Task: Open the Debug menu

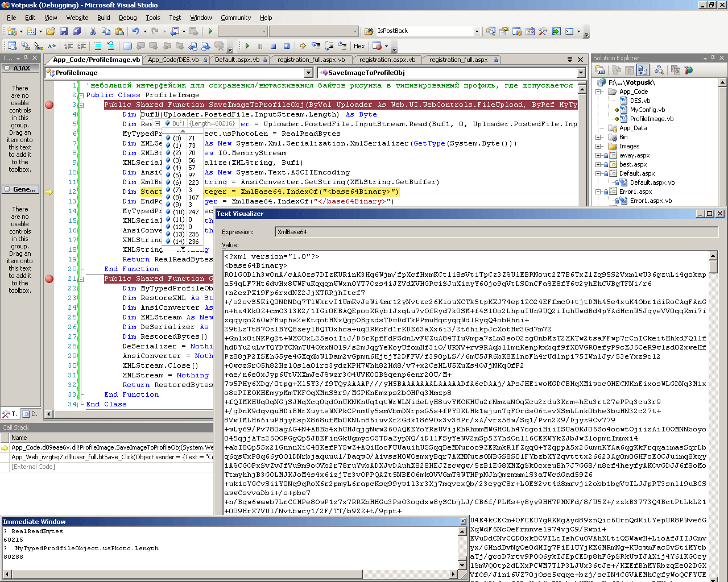Action: click(x=128, y=18)
